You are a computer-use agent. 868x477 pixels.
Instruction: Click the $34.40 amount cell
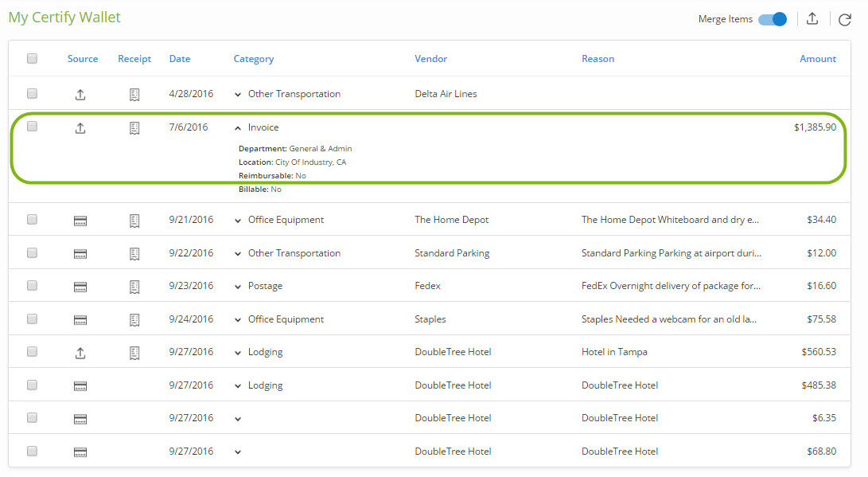(822, 219)
